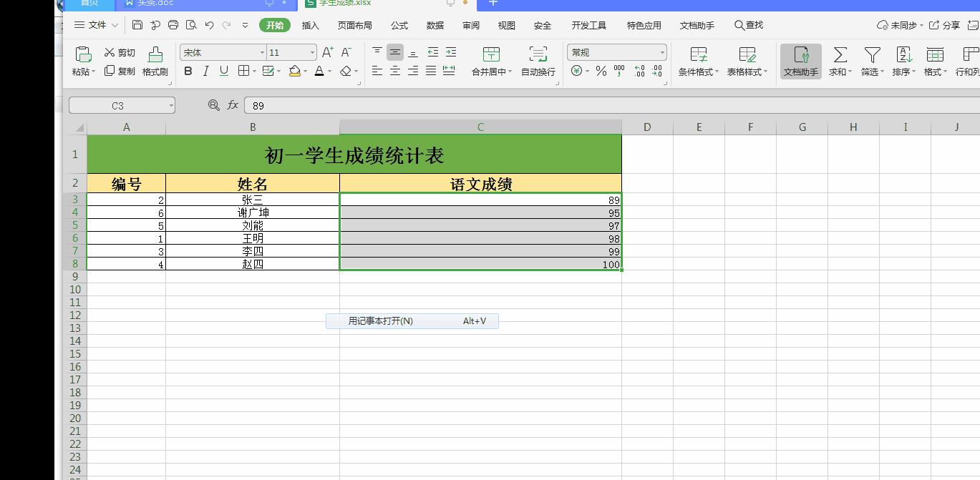Screen dimensions: 980x480
Task: Toggle middle vertical alignment
Action: coord(395,52)
